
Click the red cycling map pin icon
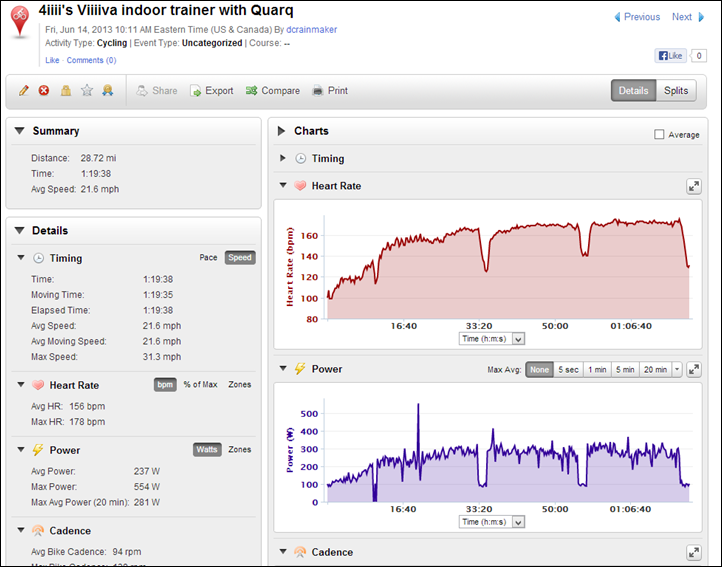[x=20, y=21]
